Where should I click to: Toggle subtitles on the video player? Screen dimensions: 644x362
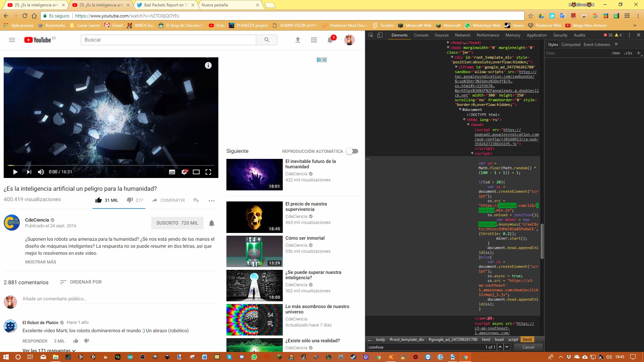[x=172, y=172]
